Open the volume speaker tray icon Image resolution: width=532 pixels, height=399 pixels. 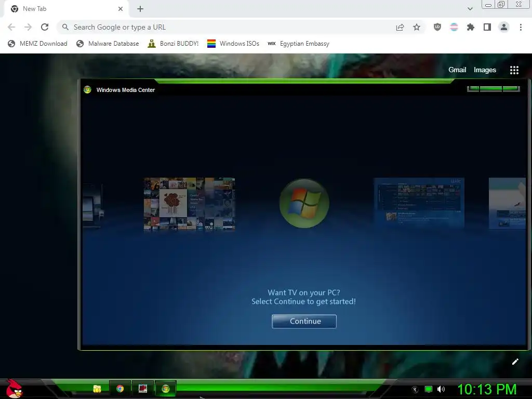pyautogui.click(x=441, y=389)
